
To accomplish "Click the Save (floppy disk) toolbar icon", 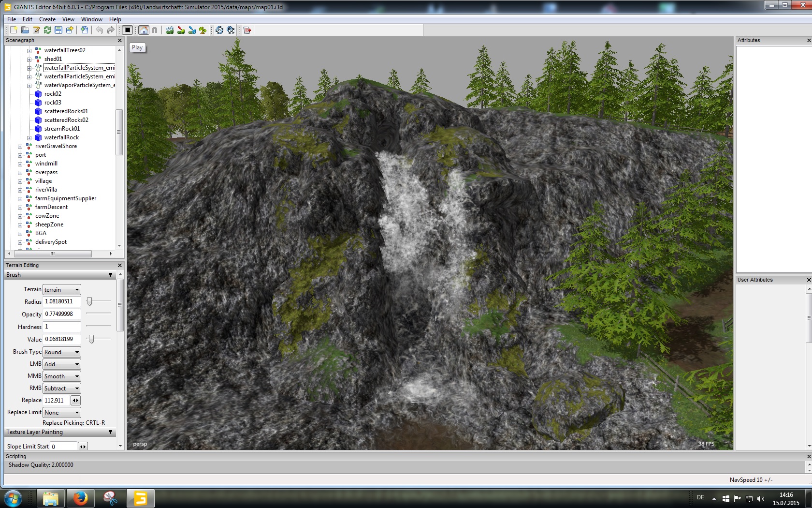I will (x=58, y=30).
